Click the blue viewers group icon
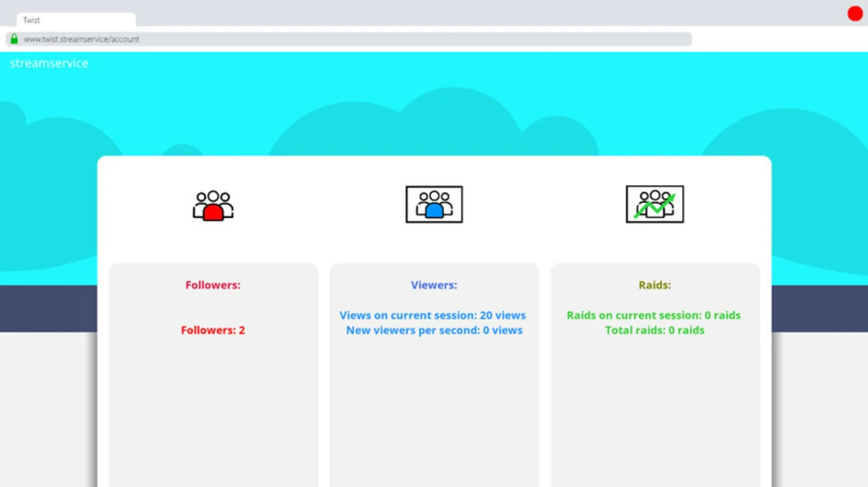This screenshot has height=487, width=868. (434, 204)
